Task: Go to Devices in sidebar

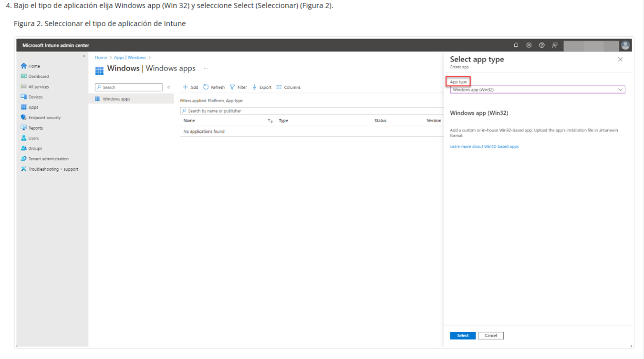Action: [35, 97]
